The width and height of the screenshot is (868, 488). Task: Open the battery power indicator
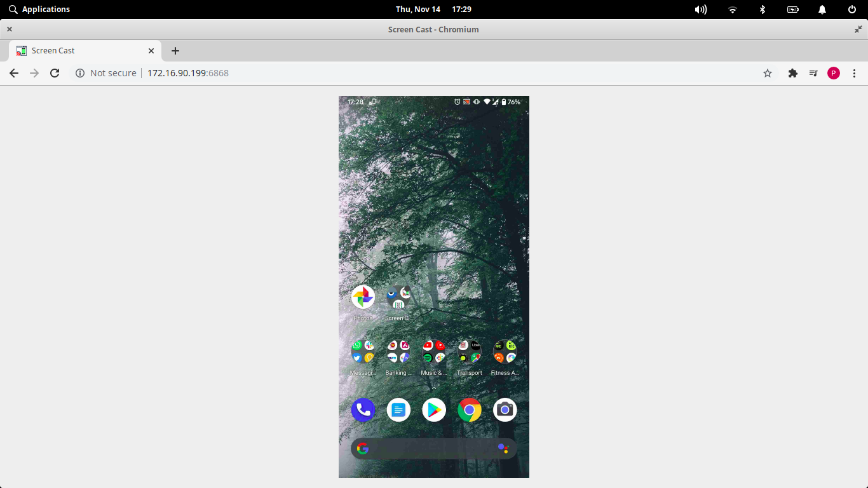[792, 10]
